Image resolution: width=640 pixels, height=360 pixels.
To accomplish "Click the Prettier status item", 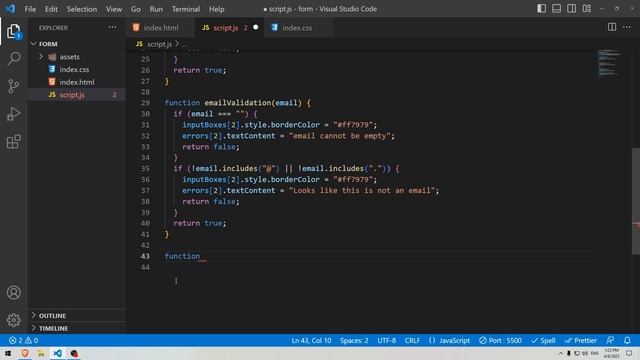I will tap(580, 340).
